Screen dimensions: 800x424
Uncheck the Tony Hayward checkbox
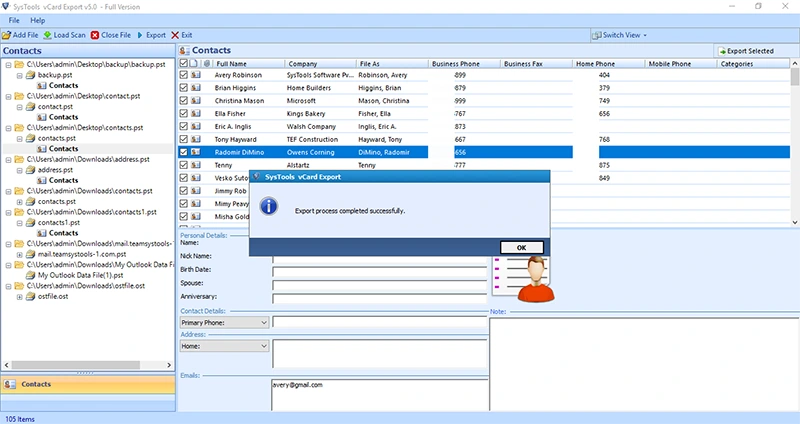184,139
